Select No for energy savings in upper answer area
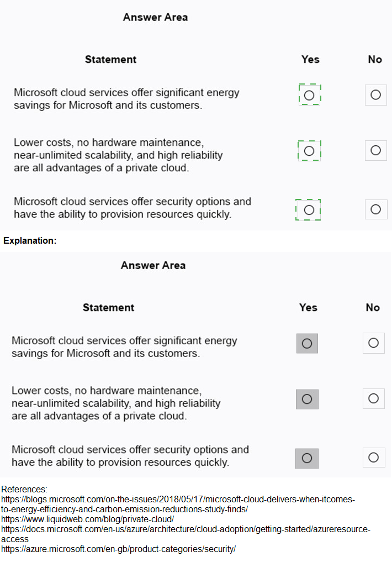Screen dimensions: 392x562 (x=375, y=95)
